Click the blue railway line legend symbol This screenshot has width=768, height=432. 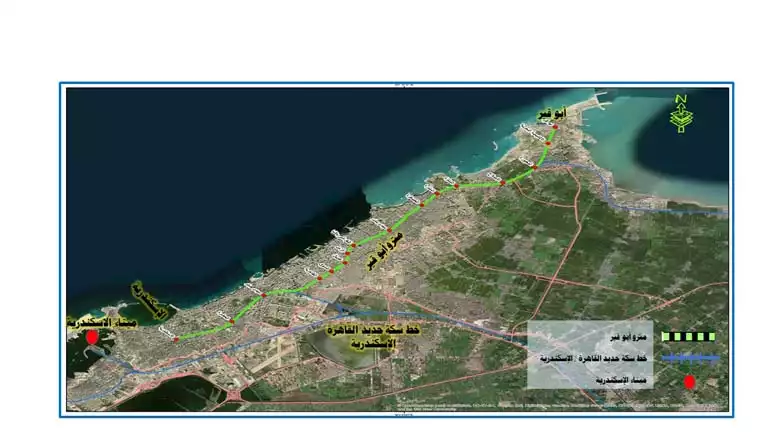tap(687, 358)
